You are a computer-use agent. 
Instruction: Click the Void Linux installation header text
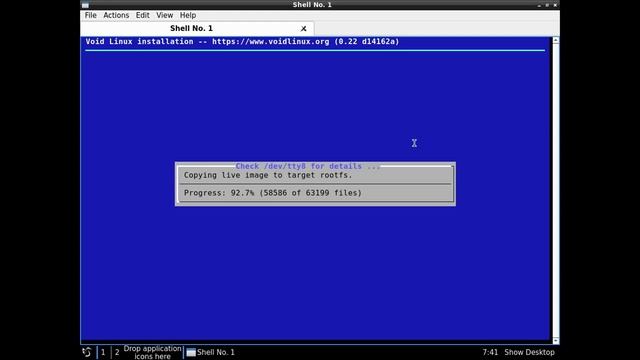[242, 42]
